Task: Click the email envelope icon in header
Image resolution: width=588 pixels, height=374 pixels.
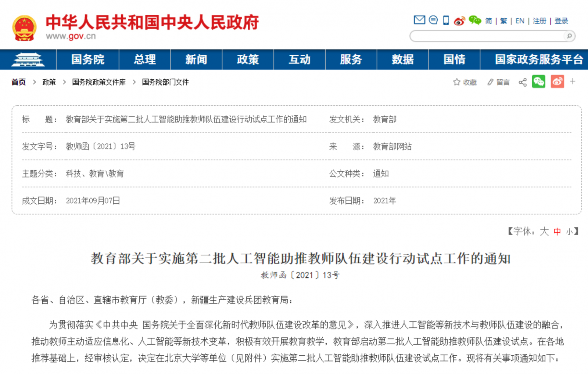Action: coord(419,20)
